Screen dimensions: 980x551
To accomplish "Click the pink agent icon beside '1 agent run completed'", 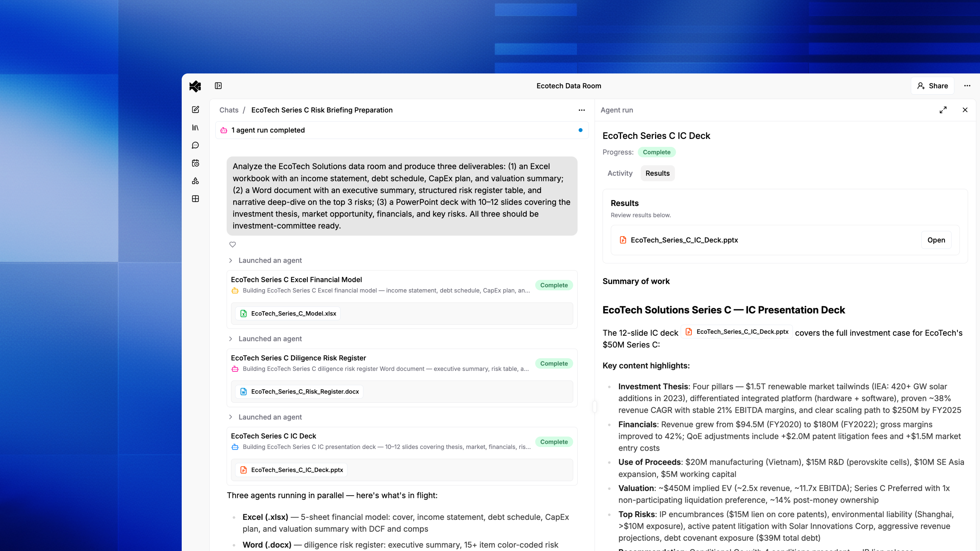I will 224,130.
